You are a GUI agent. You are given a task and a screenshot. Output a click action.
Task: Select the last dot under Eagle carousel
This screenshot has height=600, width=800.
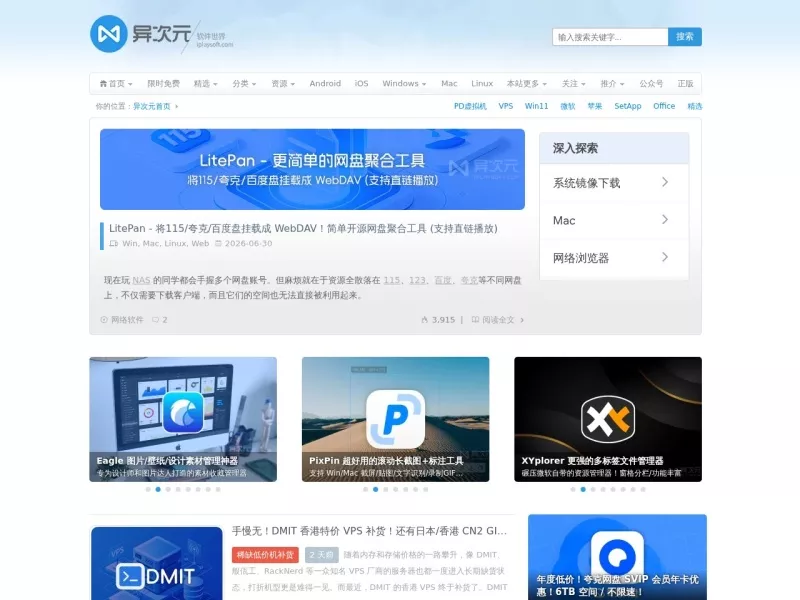pos(218,489)
